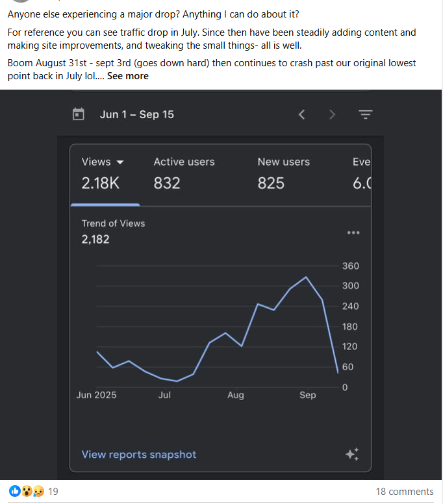443x504 pixels.
Task: Click the sparkle insights icon
Action: (352, 455)
